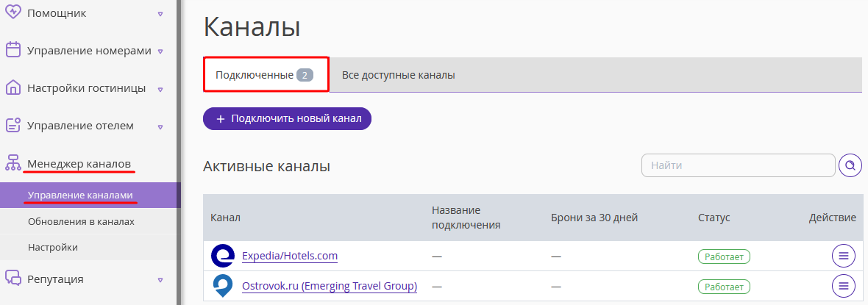The height and width of the screenshot is (305, 868).
Task: Click the Expedia/Hotels.com channel logo
Action: coord(223,256)
